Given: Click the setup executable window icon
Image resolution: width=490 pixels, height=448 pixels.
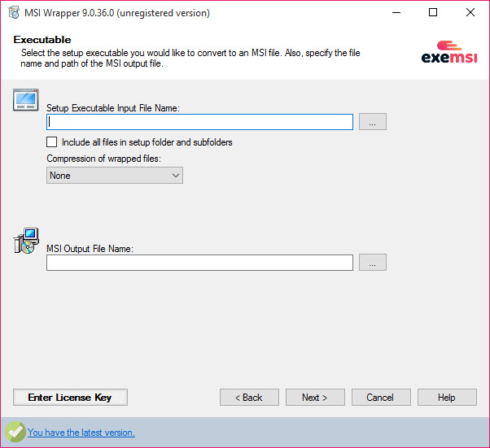Looking at the screenshot, I should click(x=25, y=100).
